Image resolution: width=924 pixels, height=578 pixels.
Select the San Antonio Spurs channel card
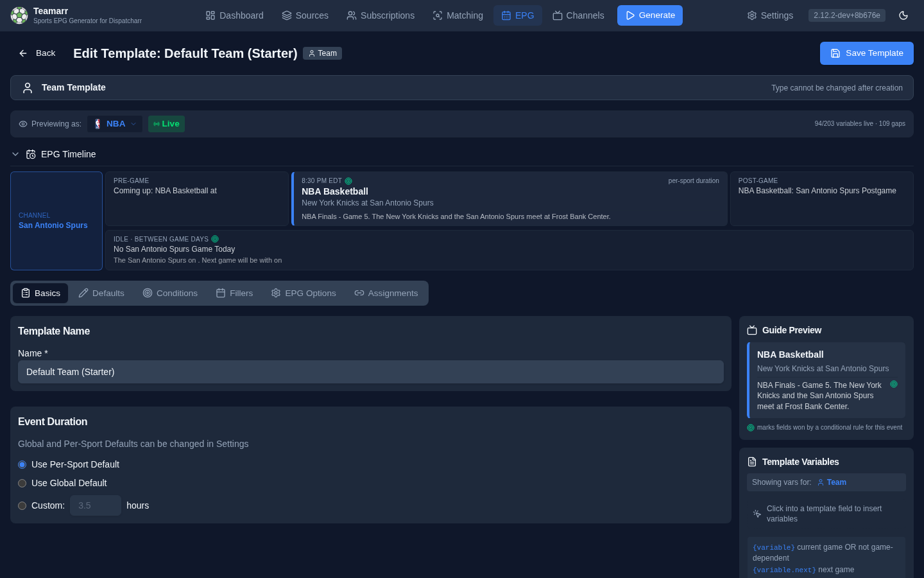click(x=56, y=221)
